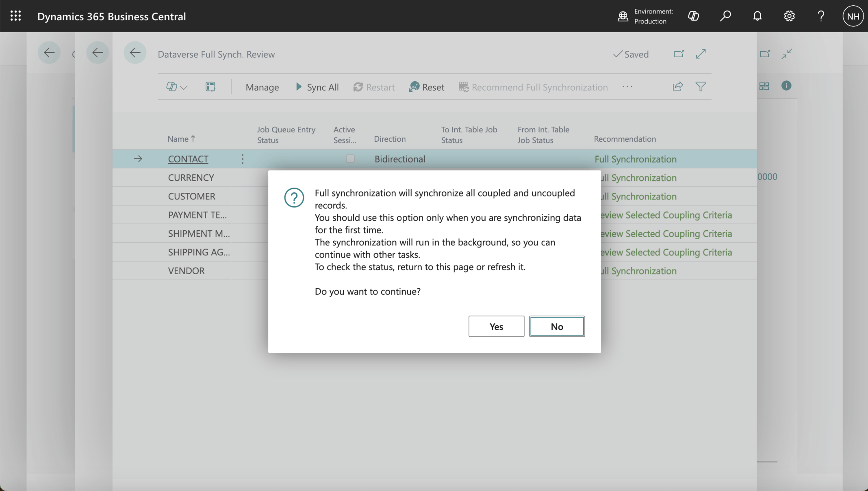Image resolution: width=868 pixels, height=491 pixels.
Task: Open CONTACT row options menu
Action: coord(243,159)
